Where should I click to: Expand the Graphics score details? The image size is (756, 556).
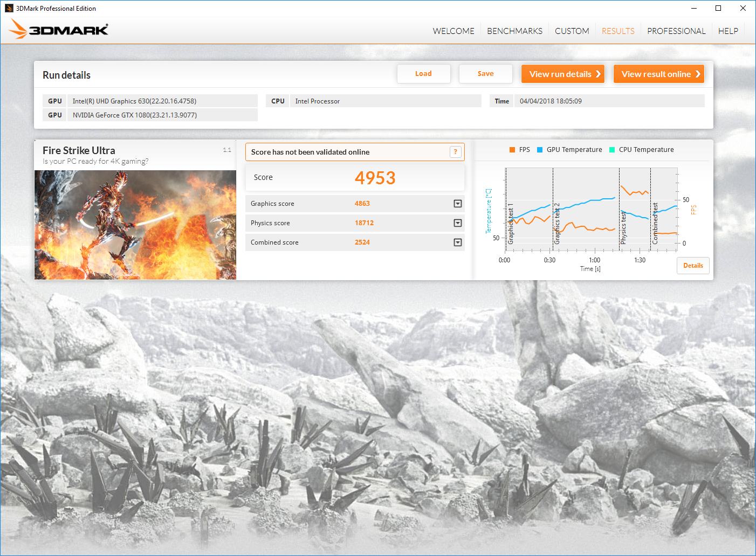tap(458, 204)
